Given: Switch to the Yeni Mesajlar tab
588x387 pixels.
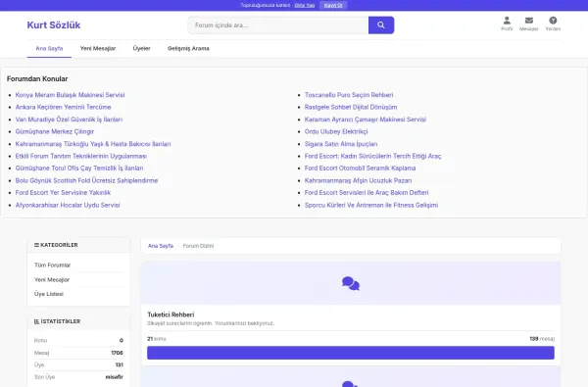Looking at the screenshot, I should tap(98, 48).
